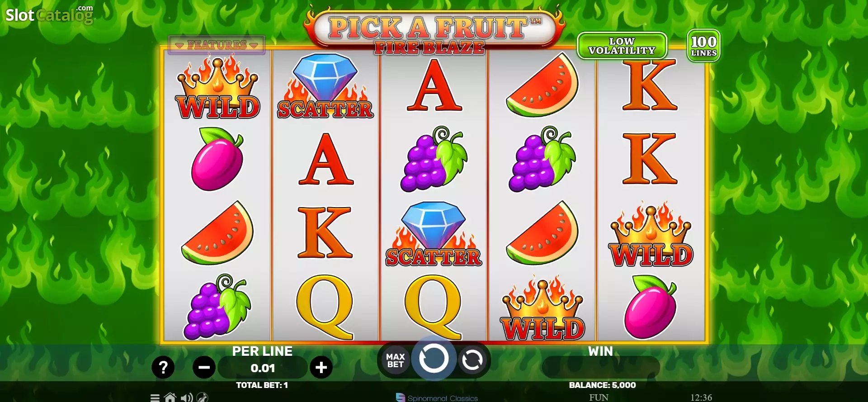Image resolution: width=868 pixels, height=402 pixels.
Task: Open the autoplay circular arrows button
Action: point(472,360)
